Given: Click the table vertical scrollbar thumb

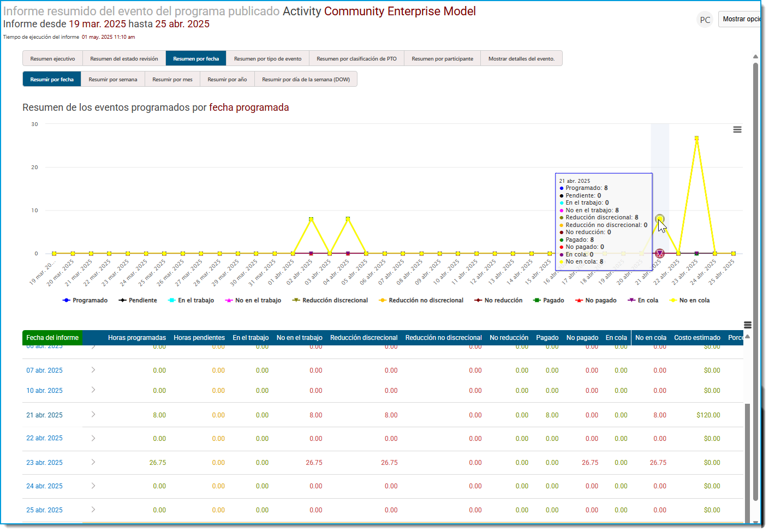Looking at the screenshot, I should 748,463.
